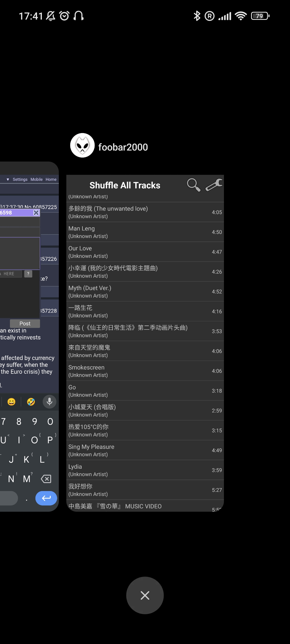The width and height of the screenshot is (290, 644).
Task: Tap the mobile signal strength icon
Action: pos(225,16)
